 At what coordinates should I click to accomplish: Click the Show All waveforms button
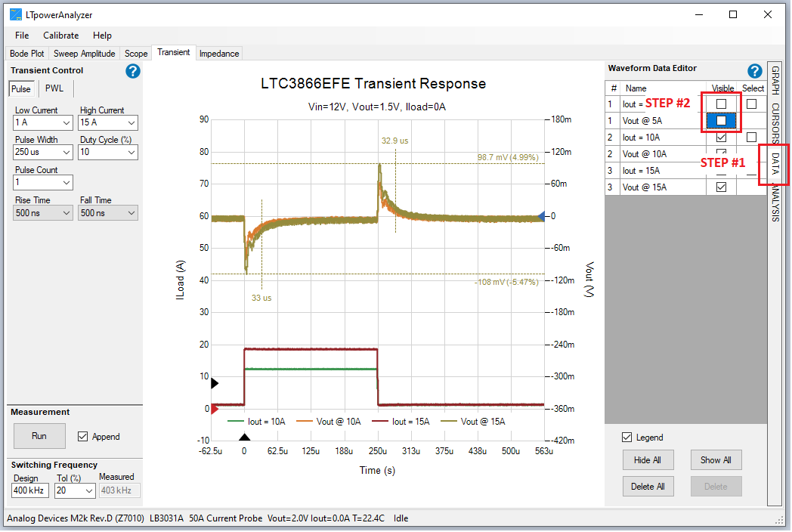[x=715, y=459]
